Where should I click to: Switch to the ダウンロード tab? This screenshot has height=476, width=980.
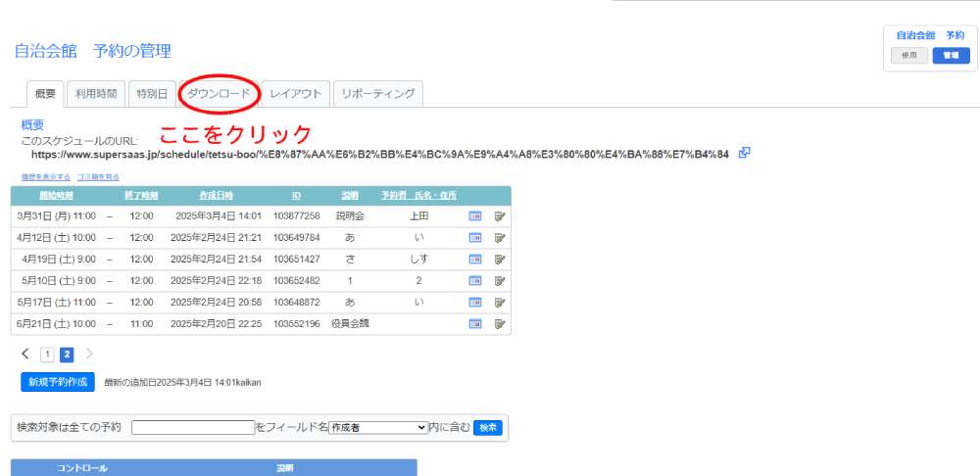coord(219,94)
